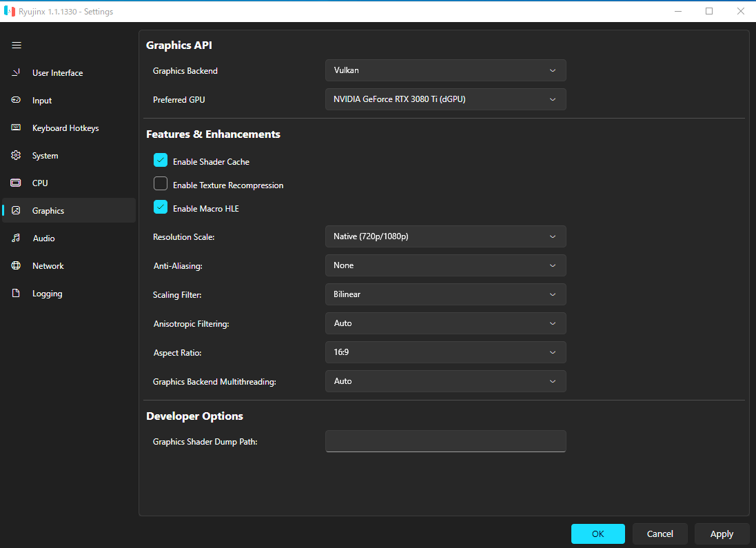Open the Anti-Aliasing dropdown
The image size is (756, 548).
coord(445,265)
